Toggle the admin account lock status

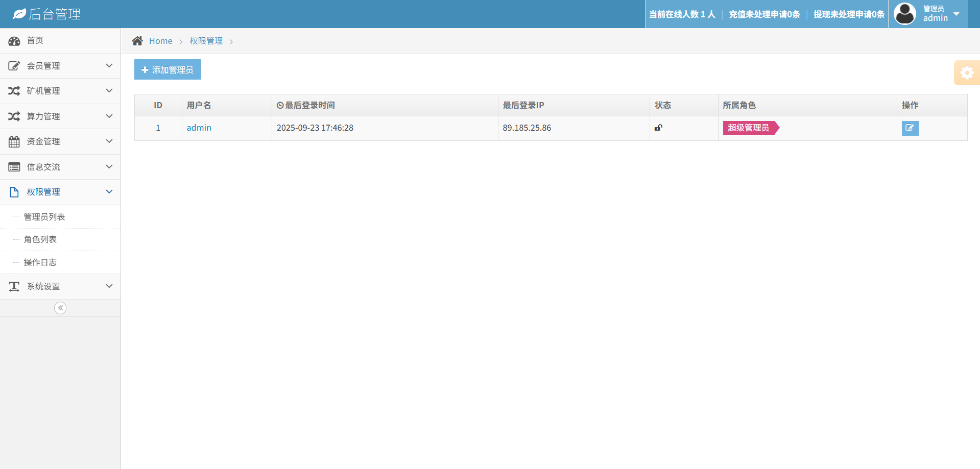tap(658, 128)
